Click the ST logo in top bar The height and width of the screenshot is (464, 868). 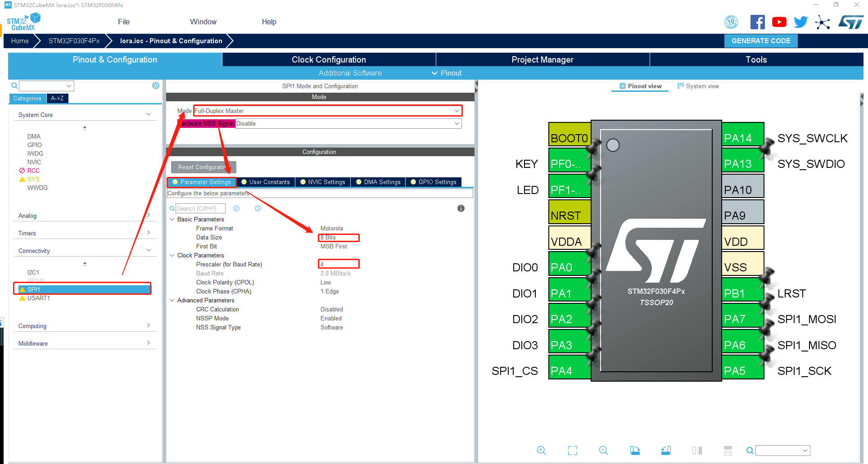point(851,22)
